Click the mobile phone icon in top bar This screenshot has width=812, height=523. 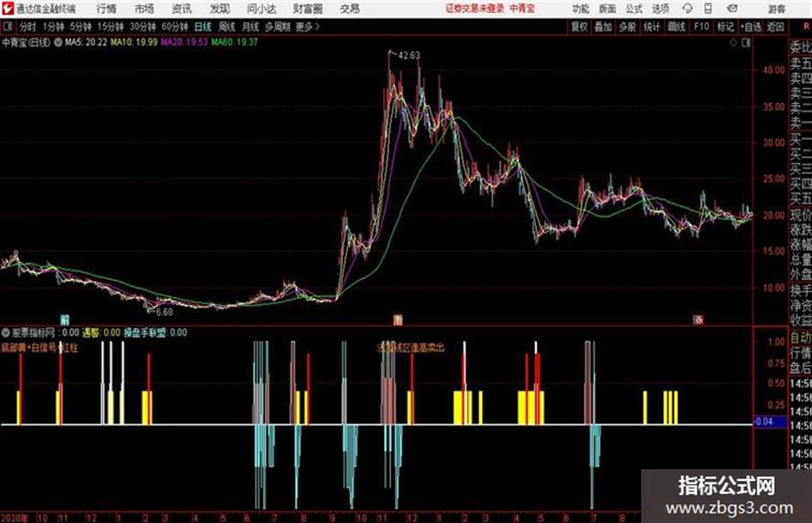708,9
